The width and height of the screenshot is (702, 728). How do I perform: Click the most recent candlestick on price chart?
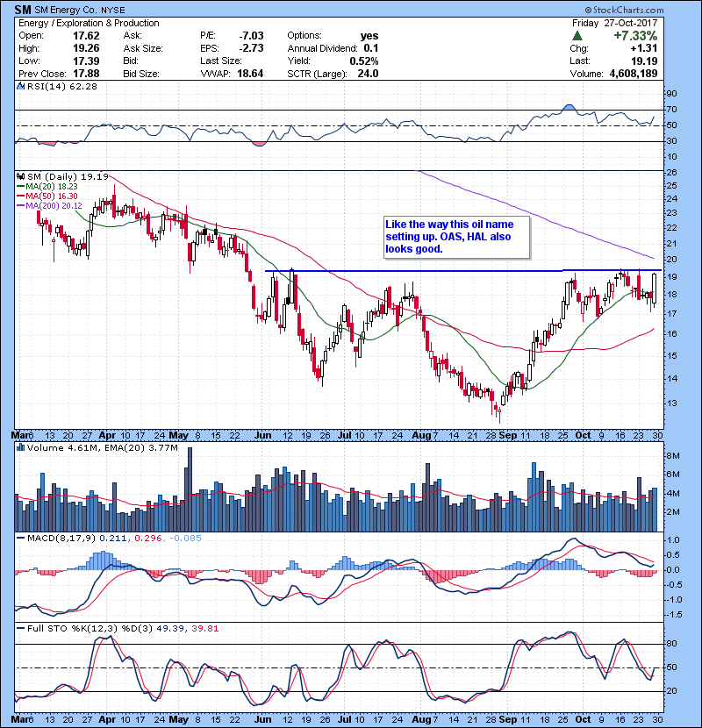[x=655, y=289]
